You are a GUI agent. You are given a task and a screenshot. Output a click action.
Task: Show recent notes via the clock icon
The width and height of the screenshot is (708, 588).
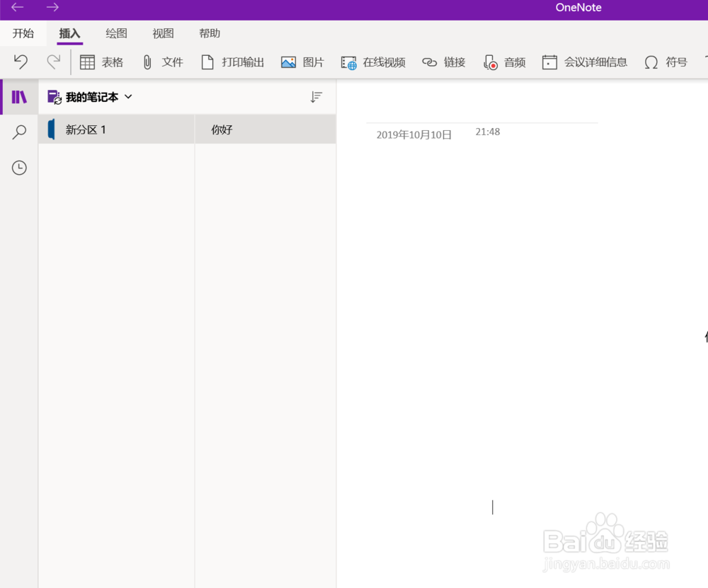18,168
